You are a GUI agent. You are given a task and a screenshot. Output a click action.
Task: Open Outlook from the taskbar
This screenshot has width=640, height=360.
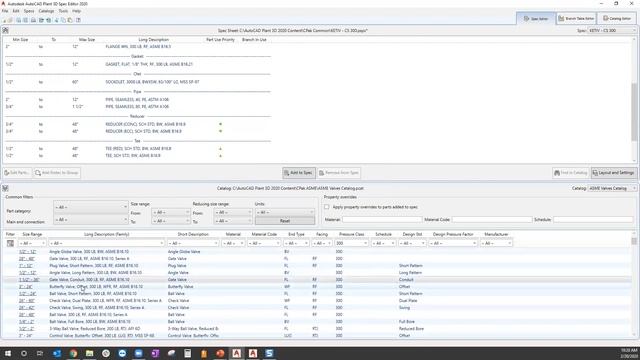(57, 353)
